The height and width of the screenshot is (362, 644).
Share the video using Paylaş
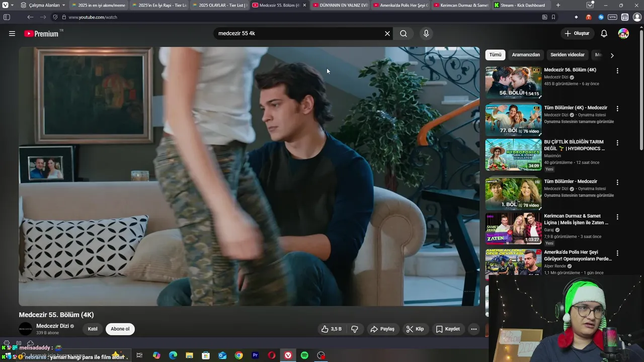[382, 329]
